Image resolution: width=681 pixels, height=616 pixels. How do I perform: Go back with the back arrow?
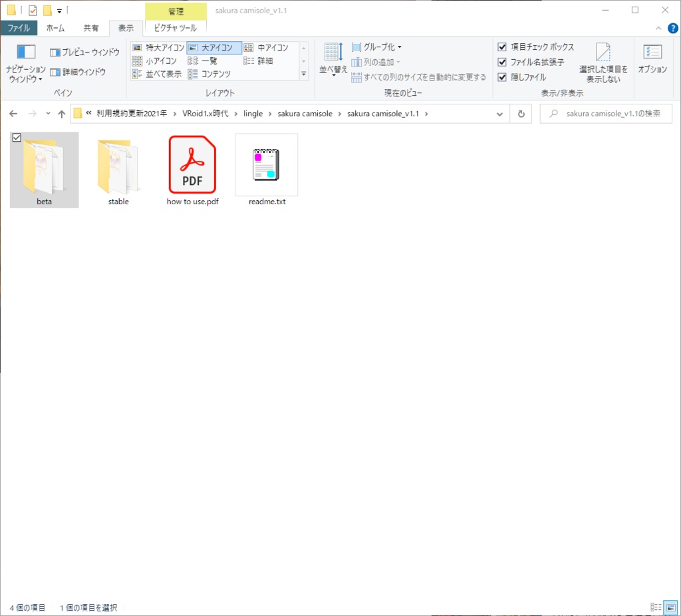tap(13, 114)
